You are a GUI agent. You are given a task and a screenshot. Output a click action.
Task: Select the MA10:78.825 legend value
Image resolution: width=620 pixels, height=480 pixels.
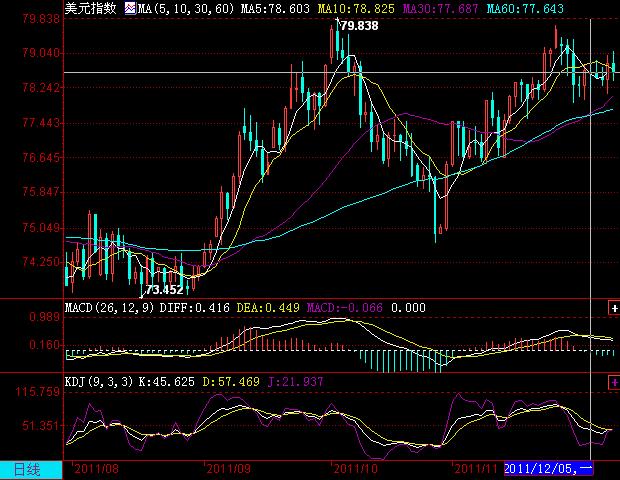(356, 8)
